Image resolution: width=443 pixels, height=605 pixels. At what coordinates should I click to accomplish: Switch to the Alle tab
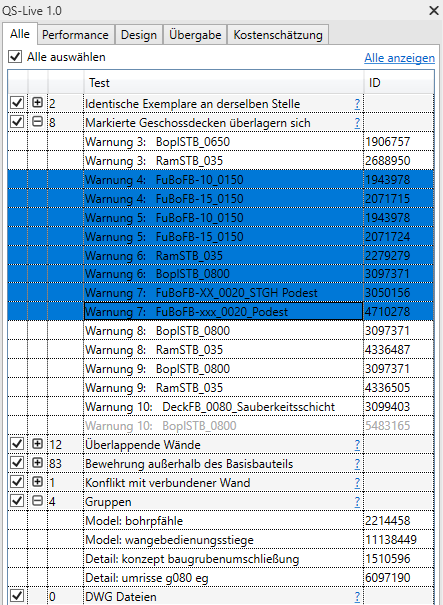pyautogui.click(x=20, y=34)
